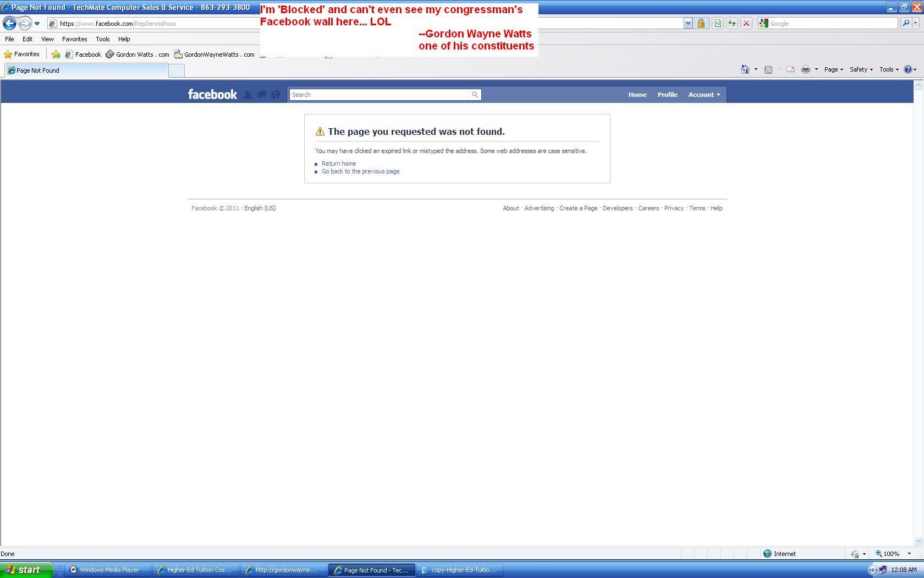Open the Page command bar menu

[x=834, y=69]
